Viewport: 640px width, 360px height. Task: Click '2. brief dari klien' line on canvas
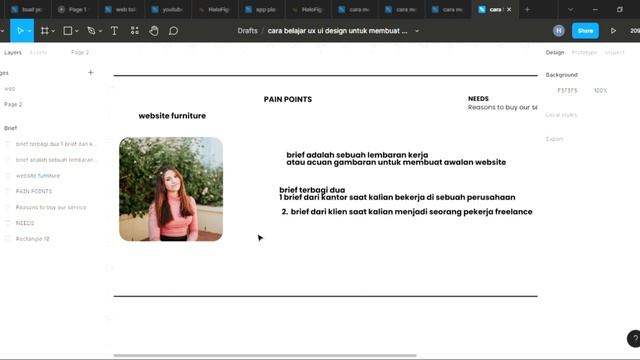click(x=407, y=212)
